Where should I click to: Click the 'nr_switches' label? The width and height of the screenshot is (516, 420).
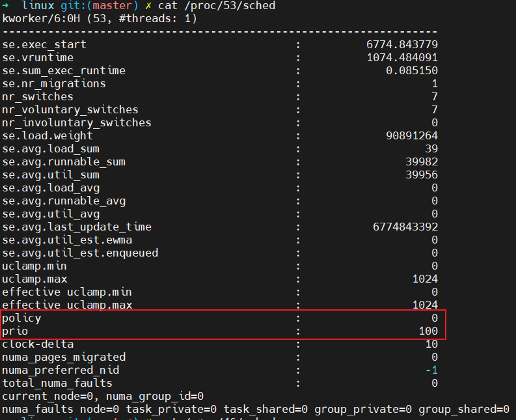(38, 96)
